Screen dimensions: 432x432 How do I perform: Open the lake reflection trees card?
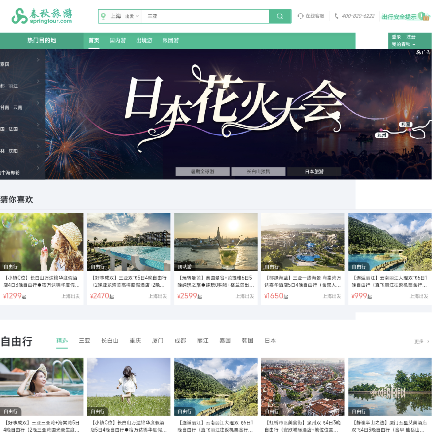(x=390, y=395)
